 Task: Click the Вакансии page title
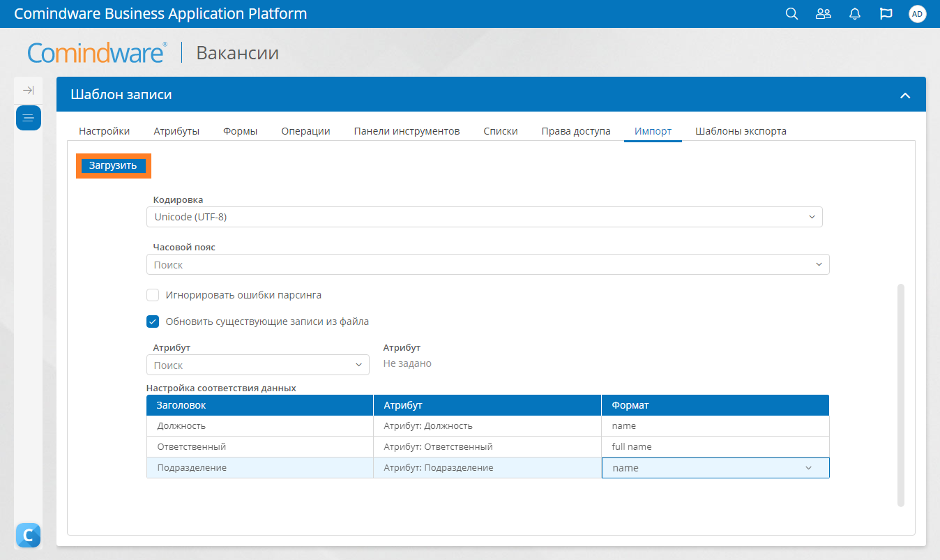click(238, 53)
